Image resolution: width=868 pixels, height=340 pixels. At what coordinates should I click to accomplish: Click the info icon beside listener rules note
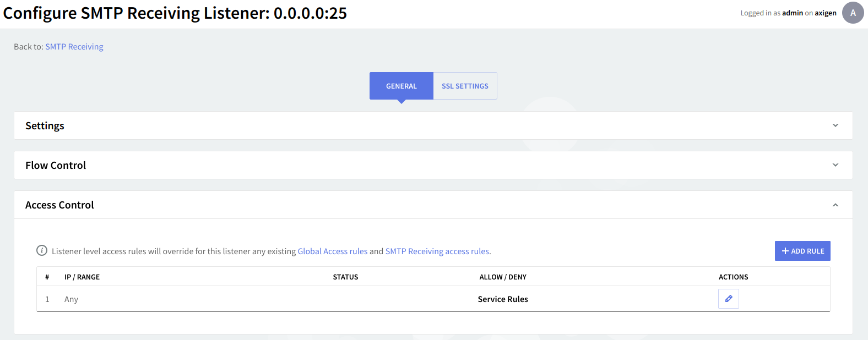(x=42, y=251)
